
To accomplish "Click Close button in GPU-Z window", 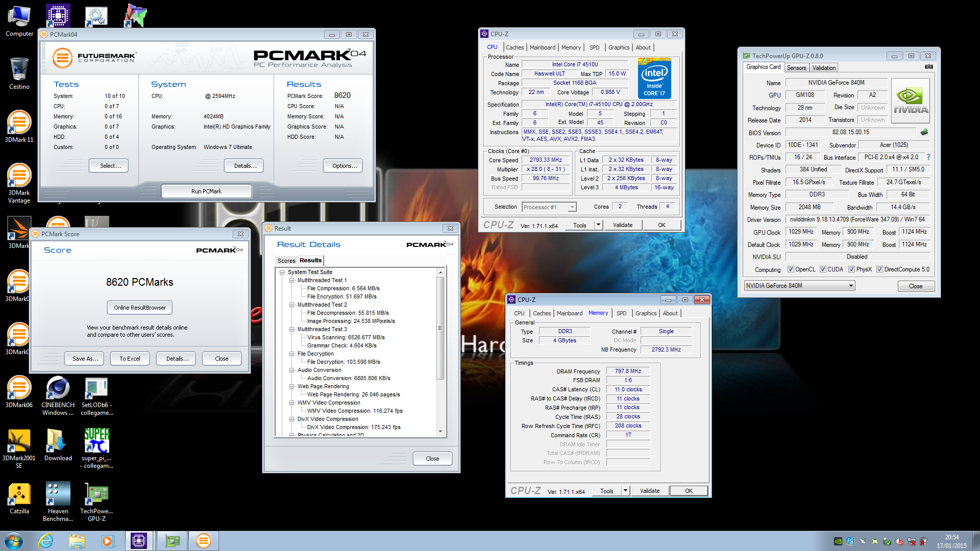I will (x=916, y=286).
